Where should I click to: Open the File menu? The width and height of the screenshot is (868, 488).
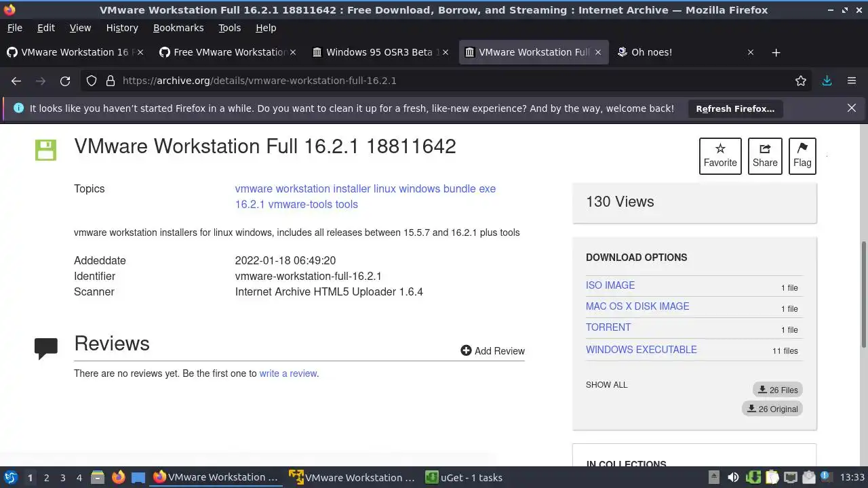[x=14, y=28]
